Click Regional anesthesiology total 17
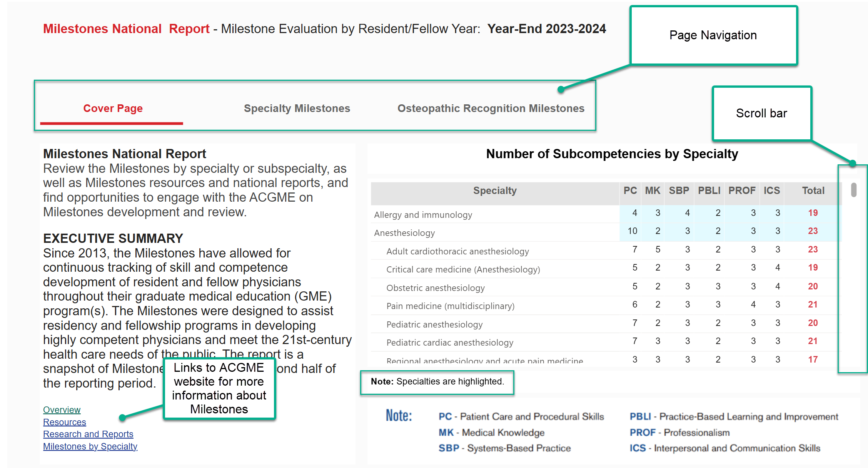This screenshot has width=868, height=468. (813, 359)
